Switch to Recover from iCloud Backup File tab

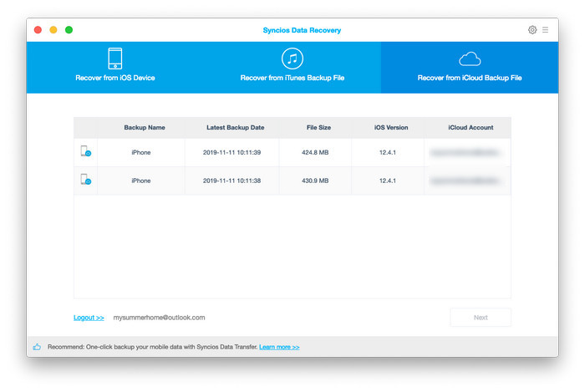[470, 68]
